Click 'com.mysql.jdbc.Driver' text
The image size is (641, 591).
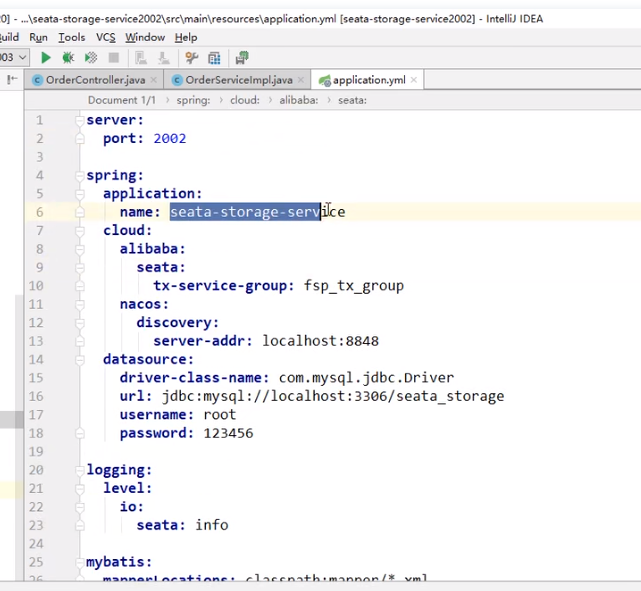pos(366,378)
